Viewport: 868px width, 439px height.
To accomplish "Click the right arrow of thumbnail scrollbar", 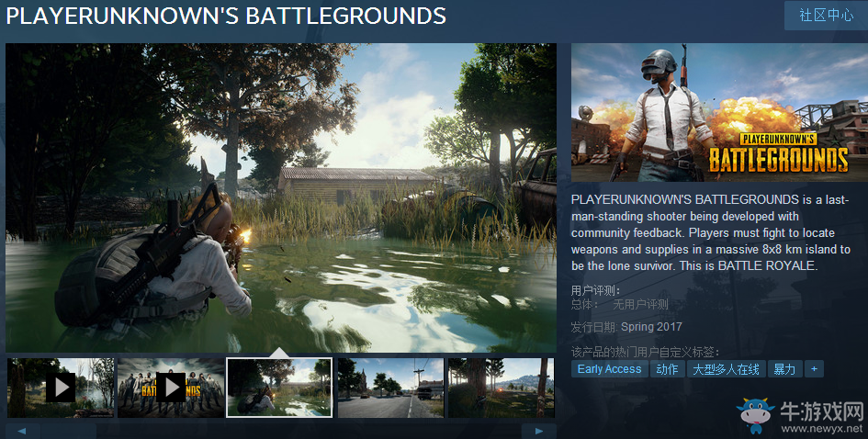I will point(538,432).
